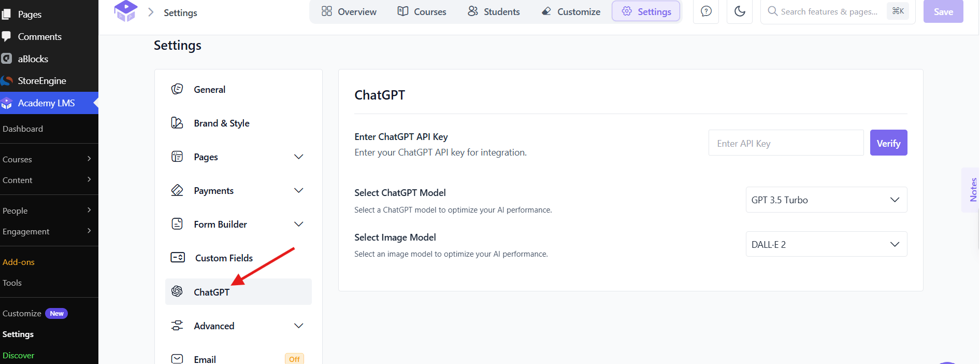Viewport: 980px width, 364px height.
Task: Toggle the Email Off badge
Action: click(294, 359)
